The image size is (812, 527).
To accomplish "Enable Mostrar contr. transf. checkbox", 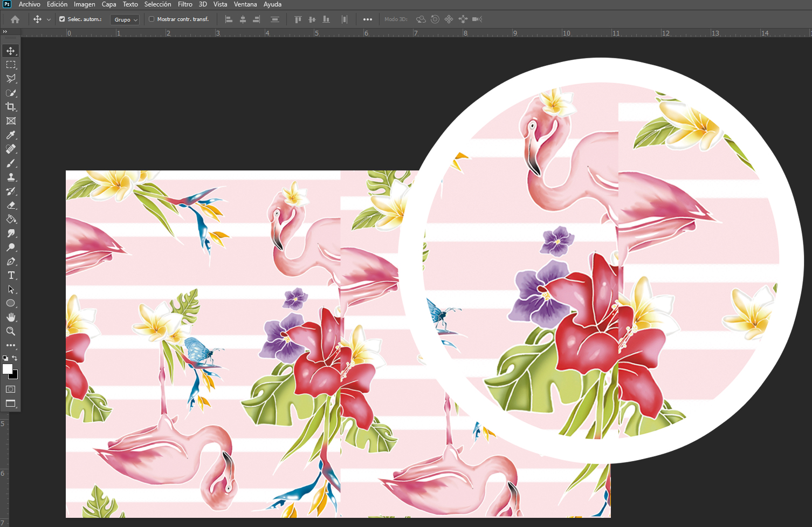I will [152, 19].
